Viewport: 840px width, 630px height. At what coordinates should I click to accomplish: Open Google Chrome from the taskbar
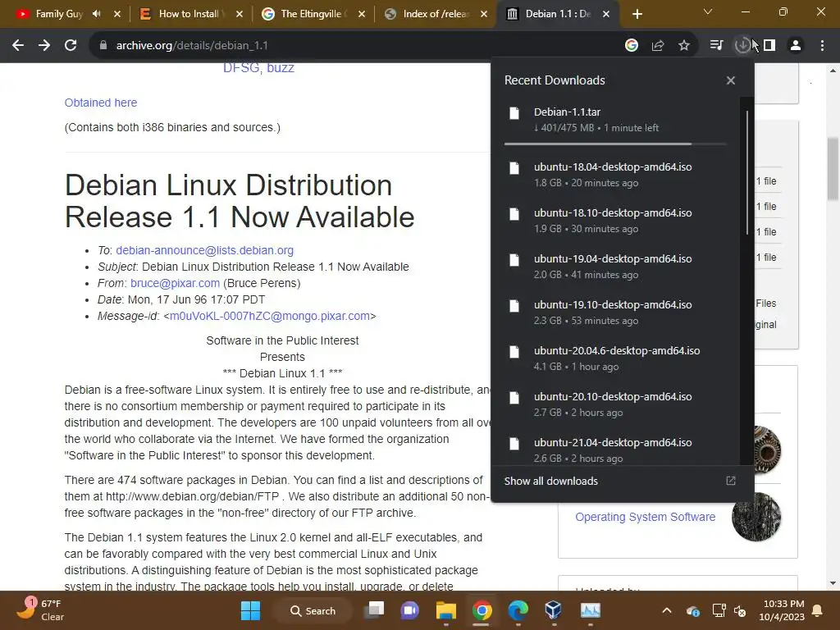pos(482,610)
